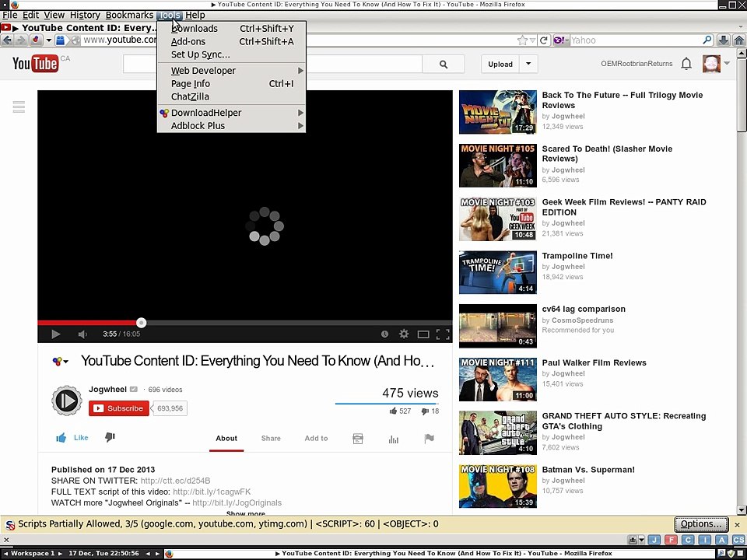747x560 pixels.
Task: Click the user avatar picture
Action: click(711, 64)
